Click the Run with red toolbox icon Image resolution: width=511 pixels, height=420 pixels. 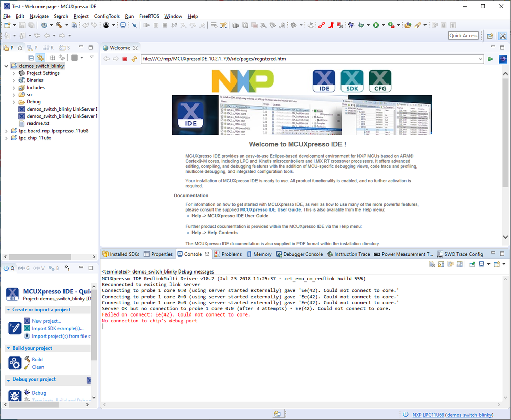pos(391,25)
